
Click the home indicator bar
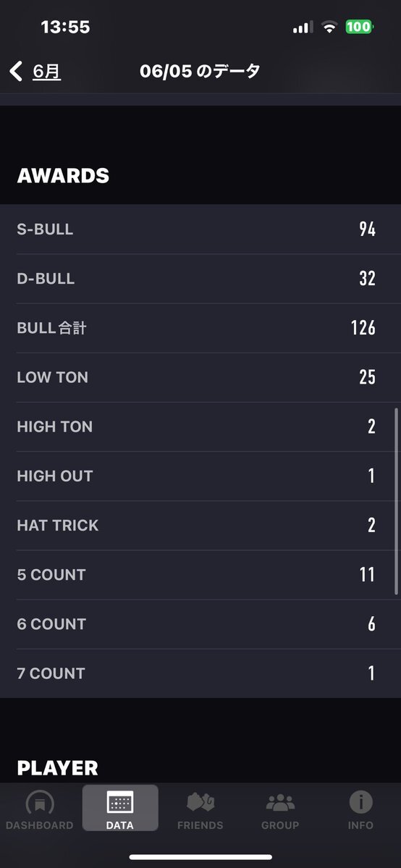click(200, 857)
